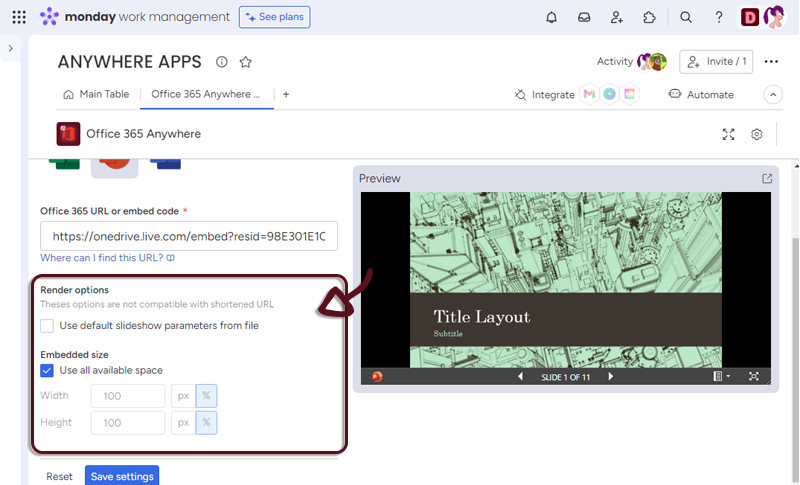Screen dimensions: 800x485
Task: Favorite the board with the star icon
Action: (x=246, y=62)
